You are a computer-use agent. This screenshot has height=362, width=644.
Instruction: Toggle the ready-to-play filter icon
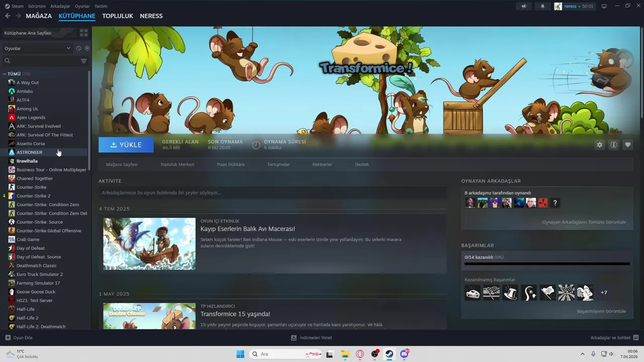[x=87, y=48]
